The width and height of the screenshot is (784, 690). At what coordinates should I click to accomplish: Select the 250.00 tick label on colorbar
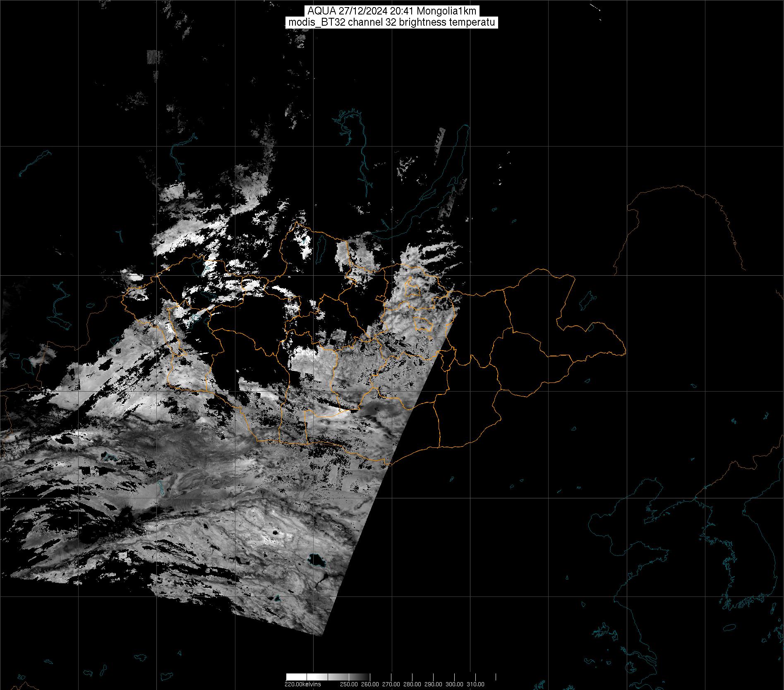point(349,684)
